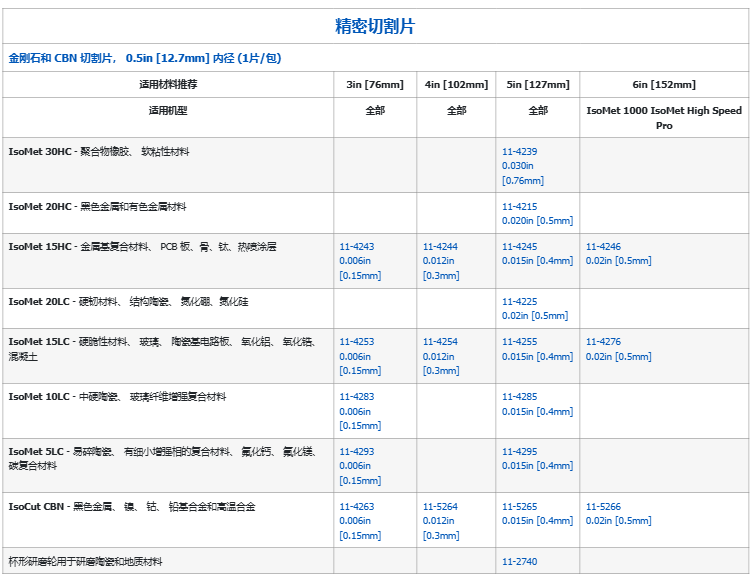Select the IsoMet 15LC material row label
755x576 pixels.
(x=162, y=349)
